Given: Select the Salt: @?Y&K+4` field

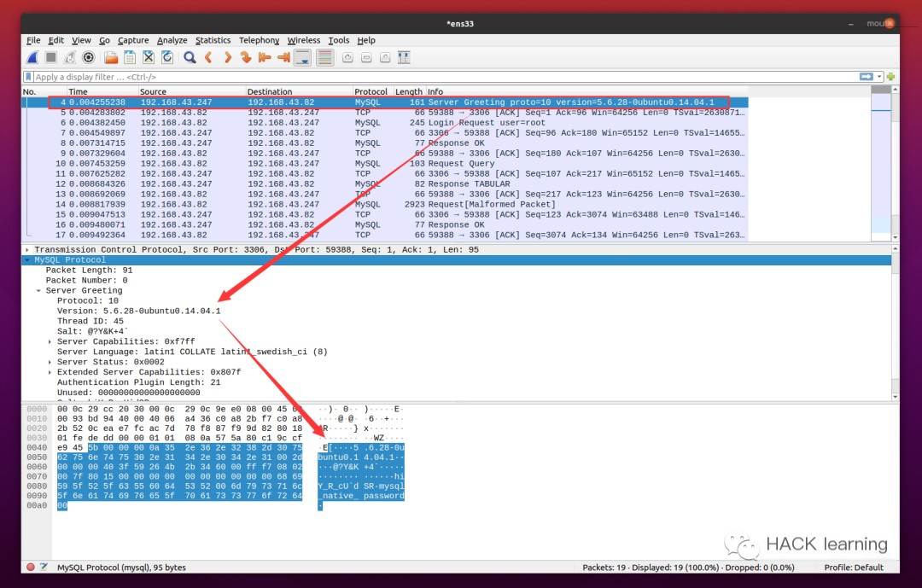Looking at the screenshot, I should tap(92, 332).
